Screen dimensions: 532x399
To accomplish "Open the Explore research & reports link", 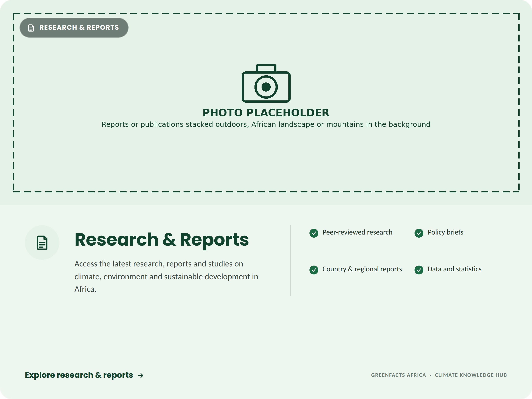I will pos(84,375).
